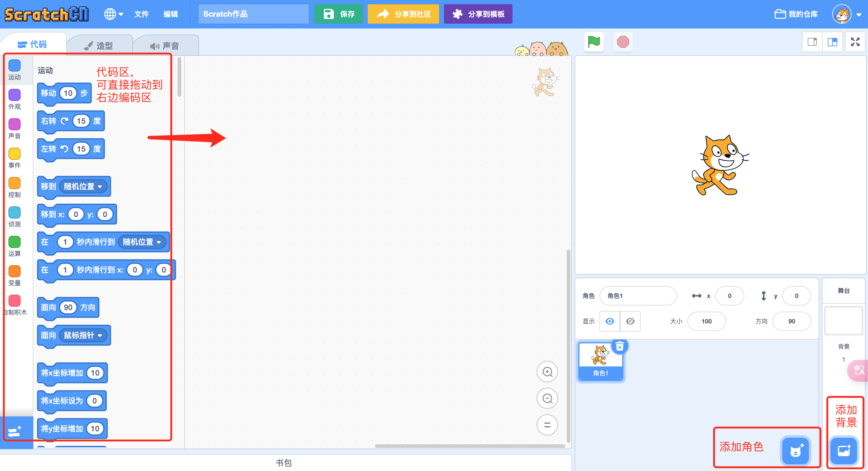Click 分享到模板 share to template button
This screenshot has height=471, width=868.
[x=478, y=14]
